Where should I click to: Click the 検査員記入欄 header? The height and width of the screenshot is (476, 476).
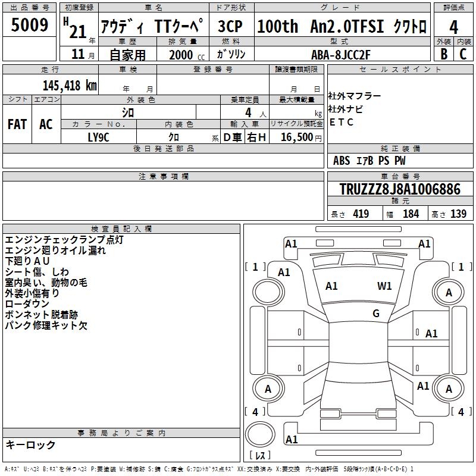121,229
